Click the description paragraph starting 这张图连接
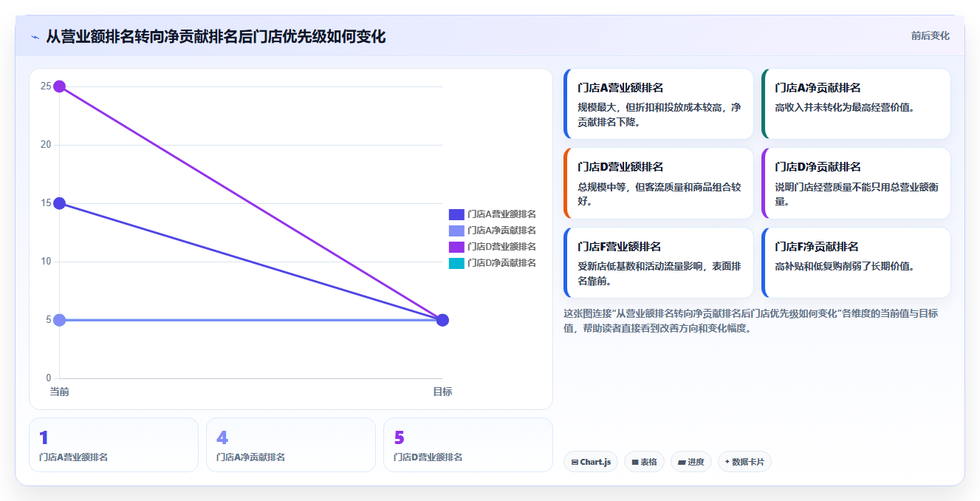This screenshot has width=980, height=501. coord(751,321)
